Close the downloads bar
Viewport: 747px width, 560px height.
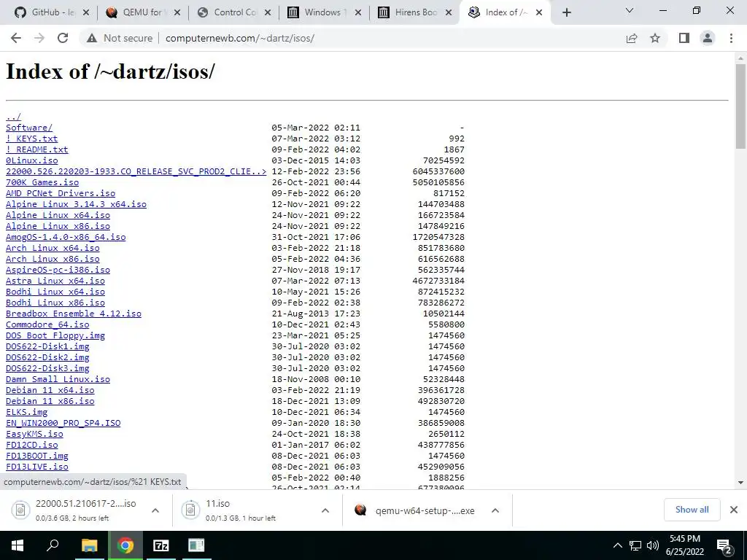[734, 510]
